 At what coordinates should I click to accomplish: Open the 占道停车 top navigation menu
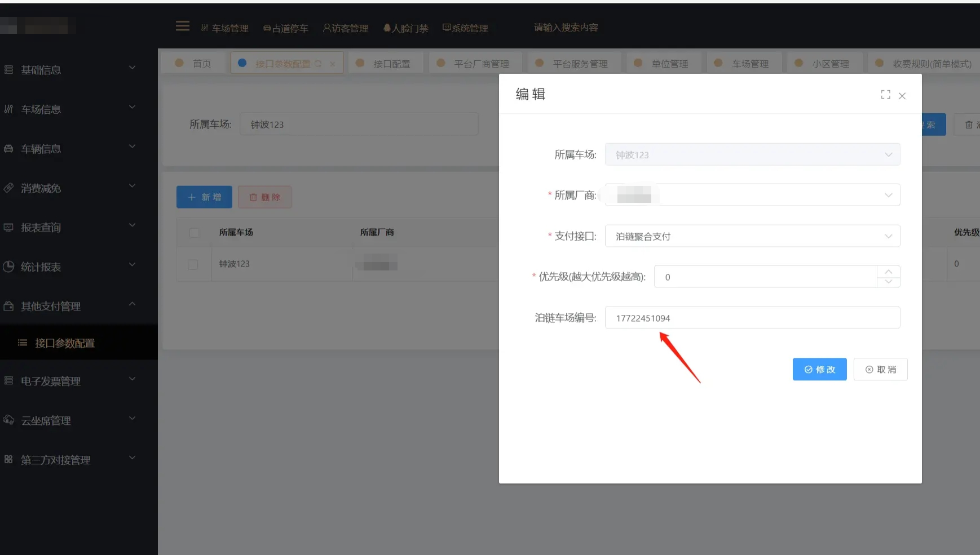pyautogui.click(x=286, y=28)
